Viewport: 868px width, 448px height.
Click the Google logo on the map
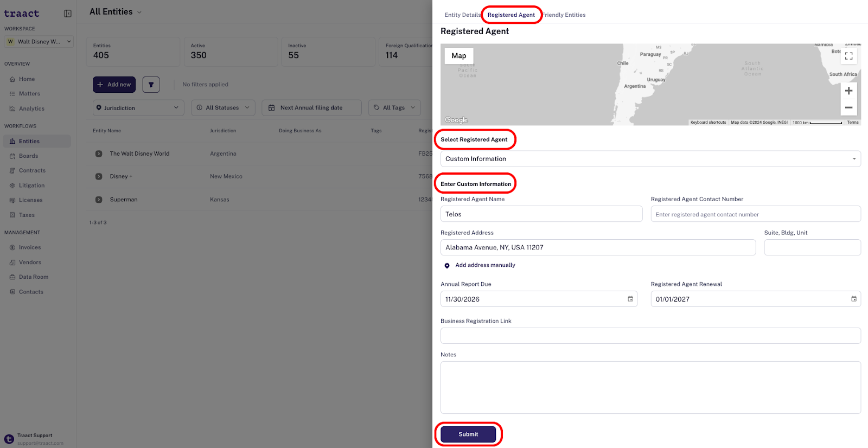[456, 120]
